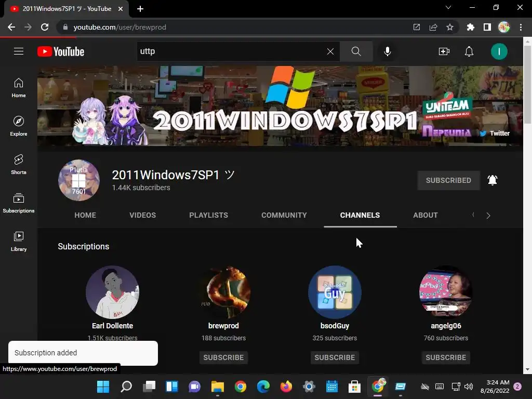The image size is (532, 399).
Task: Open the volume icon in system tray
Action: (x=469, y=387)
